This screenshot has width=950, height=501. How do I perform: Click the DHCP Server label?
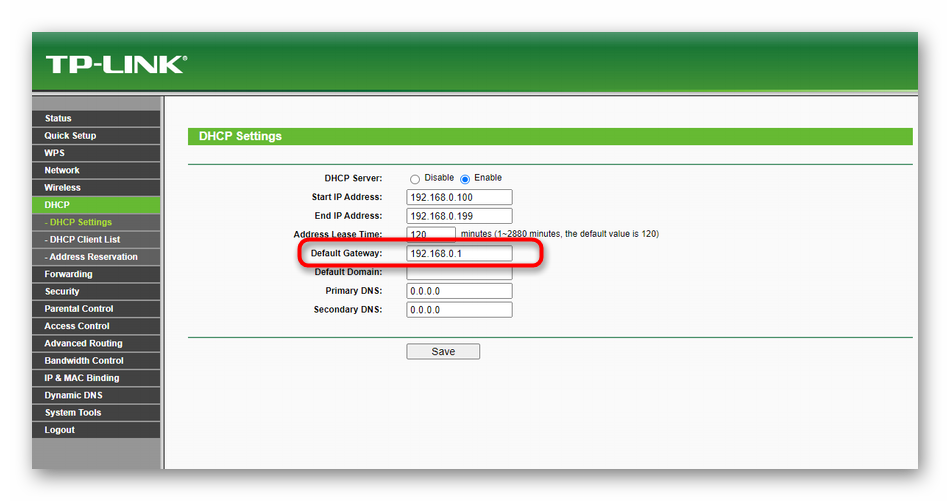pyautogui.click(x=353, y=178)
